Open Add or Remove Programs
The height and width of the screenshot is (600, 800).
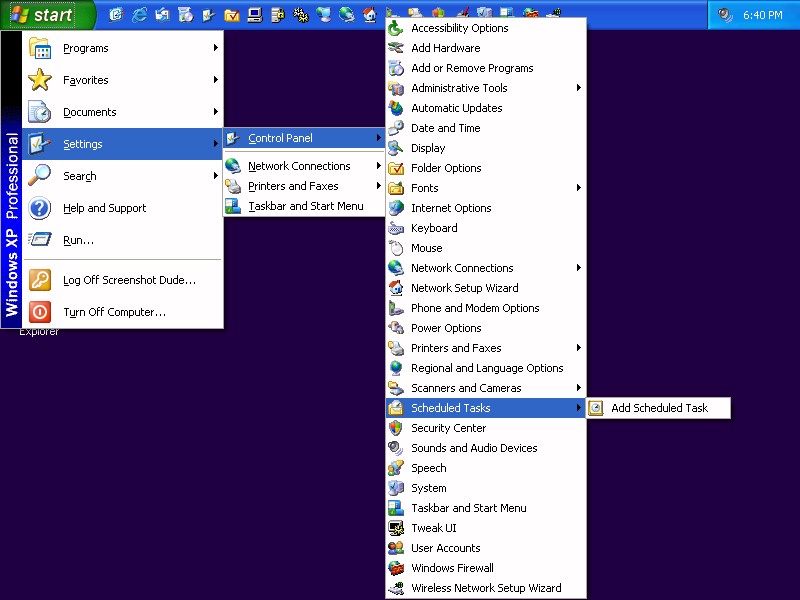pos(472,68)
